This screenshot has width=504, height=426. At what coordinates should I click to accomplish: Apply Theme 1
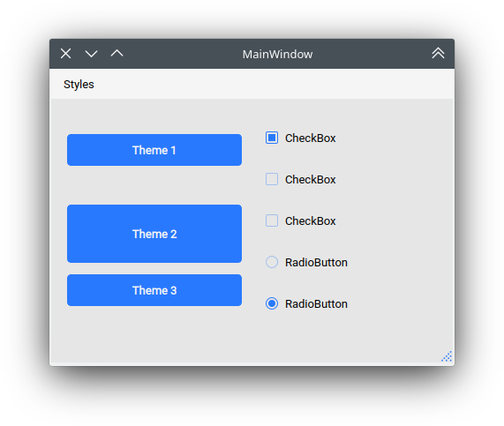tap(154, 150)
